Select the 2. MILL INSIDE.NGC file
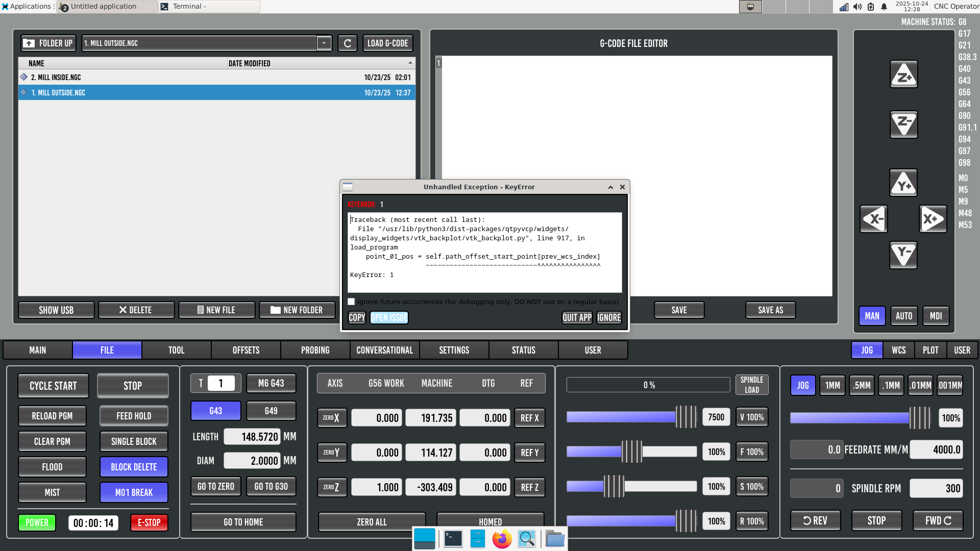This screenshot has width=980, height=551. click(56, 78)
